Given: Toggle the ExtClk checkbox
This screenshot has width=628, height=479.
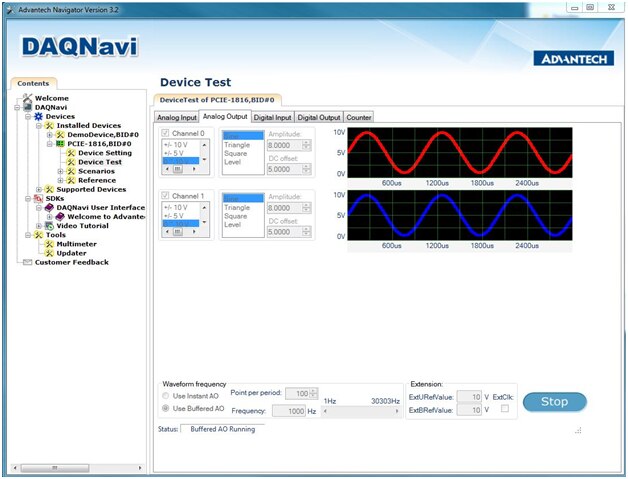Looking at the screenshot, I should pos(505,408).
